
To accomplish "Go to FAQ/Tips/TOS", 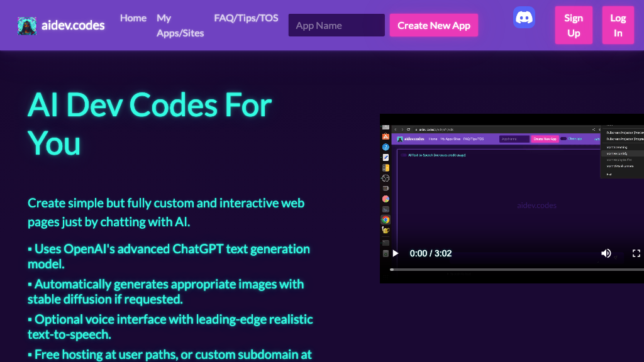I will tap(246, 18).
